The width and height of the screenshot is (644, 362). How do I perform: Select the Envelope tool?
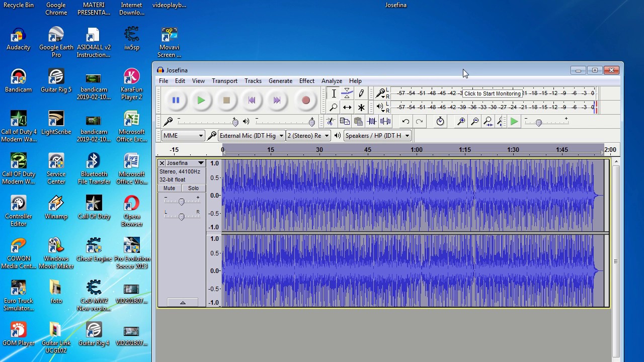[347, 94]
